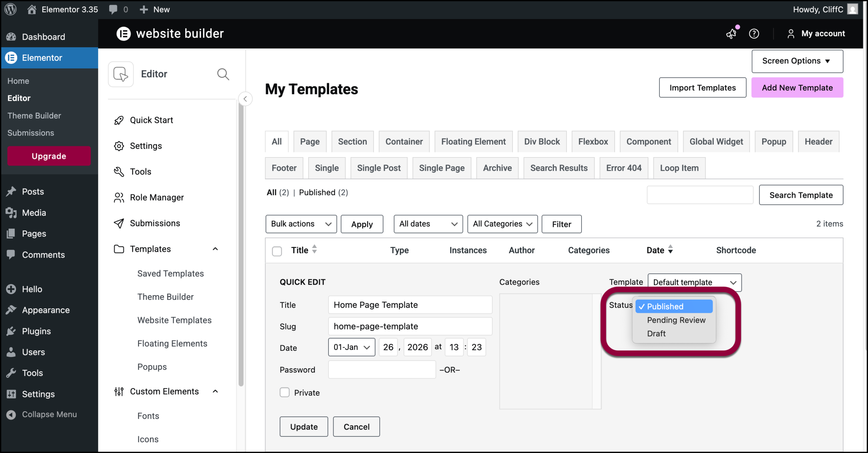Switch to the Single Post tab
The image size is (868, 453).
tap(378, 168)
